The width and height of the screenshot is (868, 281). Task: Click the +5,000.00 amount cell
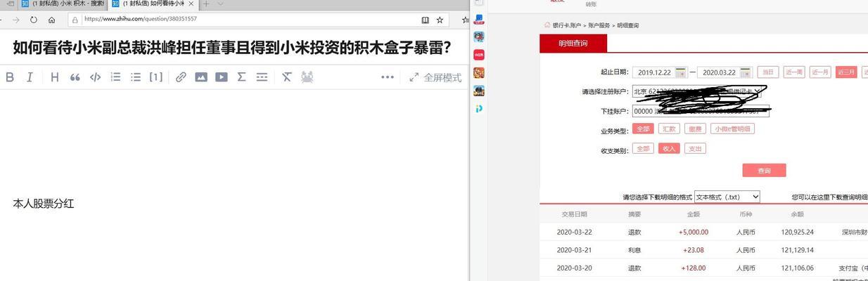point(694,232)
